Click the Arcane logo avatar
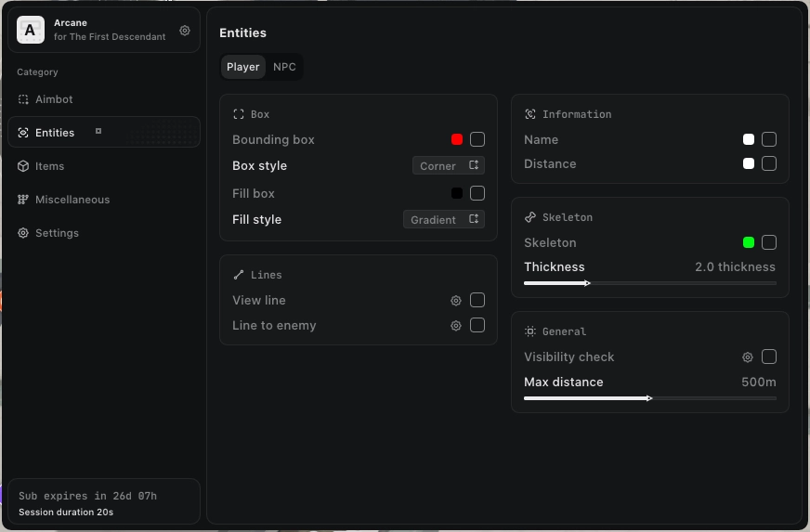 coord(31,30)
